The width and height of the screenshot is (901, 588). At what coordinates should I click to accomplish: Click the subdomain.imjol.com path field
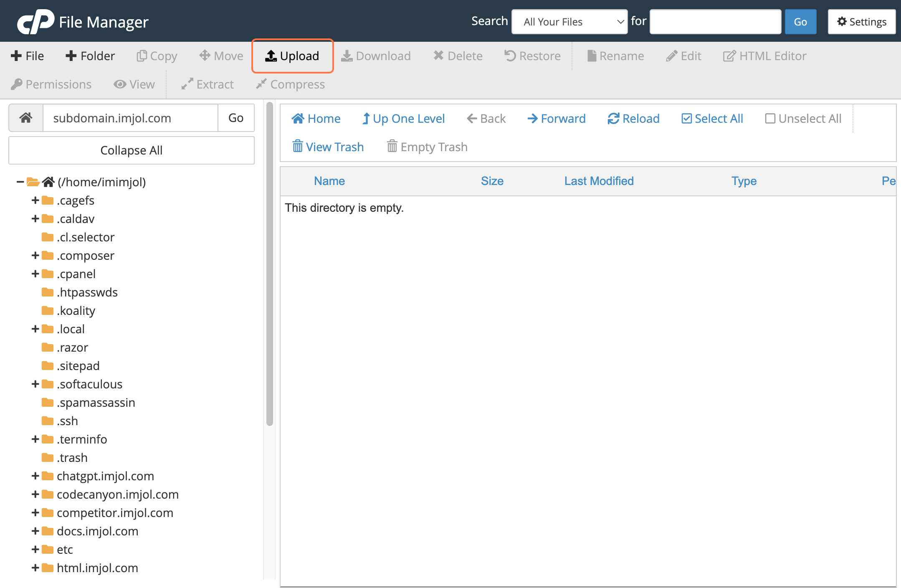coord(130,118)
